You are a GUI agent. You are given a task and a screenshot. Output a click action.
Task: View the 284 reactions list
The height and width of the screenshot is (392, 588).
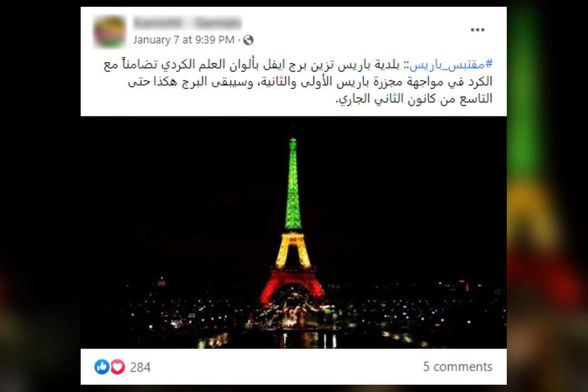point(140,367)
